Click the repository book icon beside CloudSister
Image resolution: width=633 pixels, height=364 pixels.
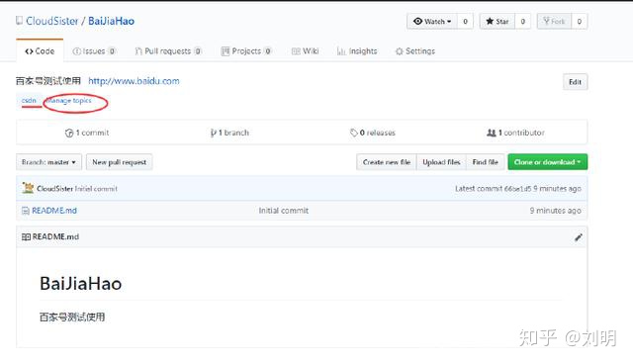coord(19,21)
